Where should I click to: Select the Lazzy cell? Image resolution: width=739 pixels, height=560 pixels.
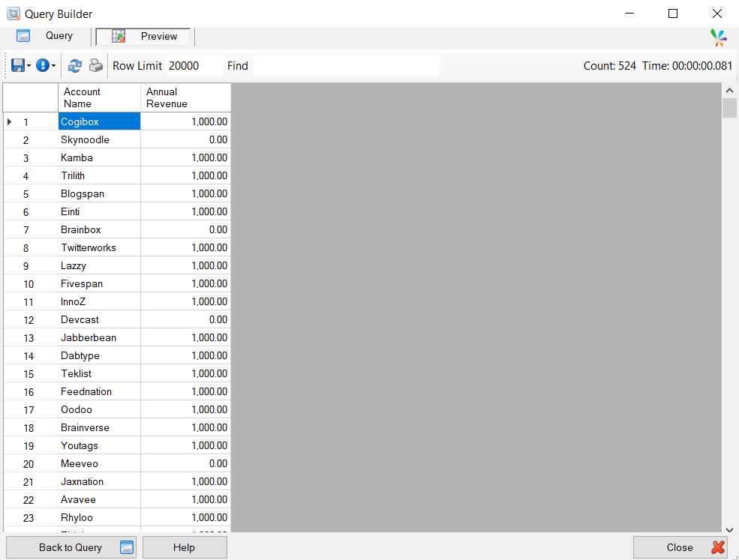click(x=100, y=265)
